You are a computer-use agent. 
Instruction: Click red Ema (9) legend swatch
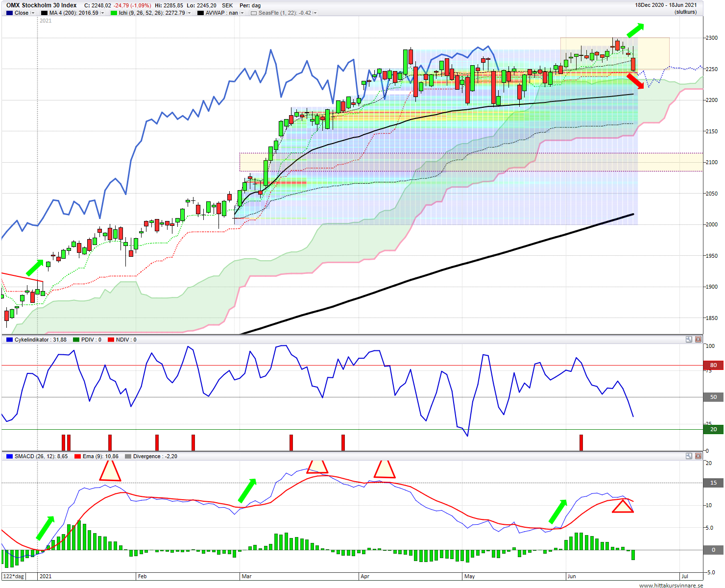[x=77, y=456]
